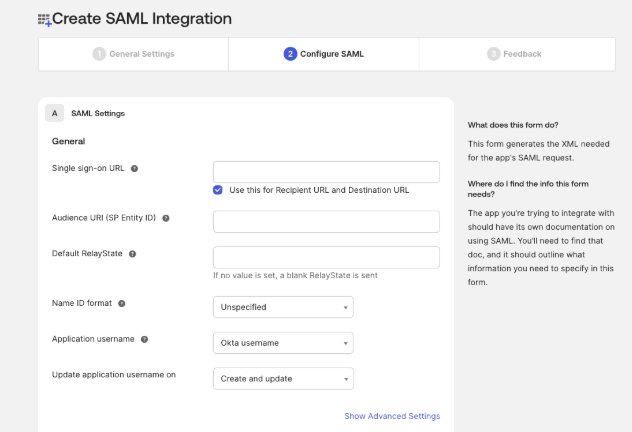Go to the General Settings step tab

tap(133, 54)
